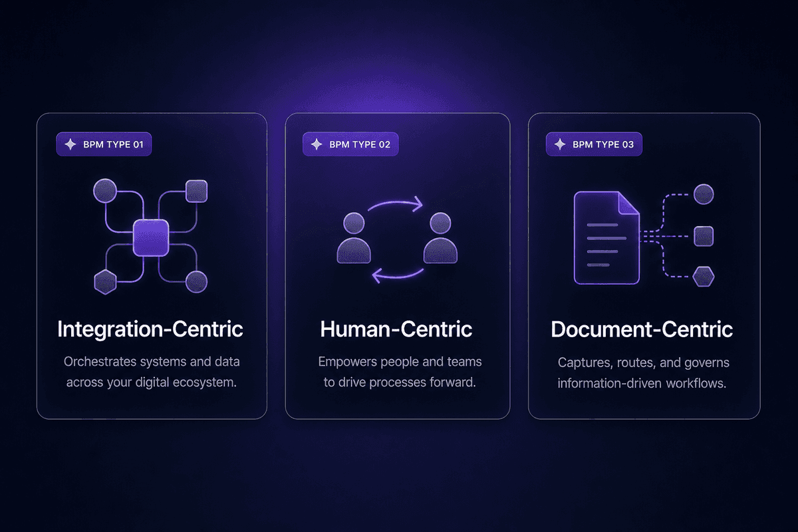The width and height of the screenshot is (798, 532).
Task: Select the Integration-Centric heading
Action: tap(150, 329)
